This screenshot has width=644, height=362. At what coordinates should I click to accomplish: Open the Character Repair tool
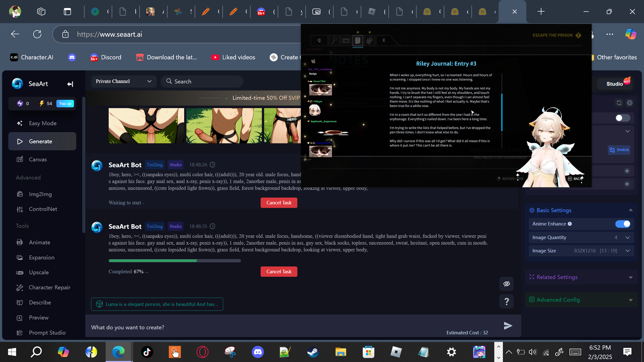click(42, 287)
